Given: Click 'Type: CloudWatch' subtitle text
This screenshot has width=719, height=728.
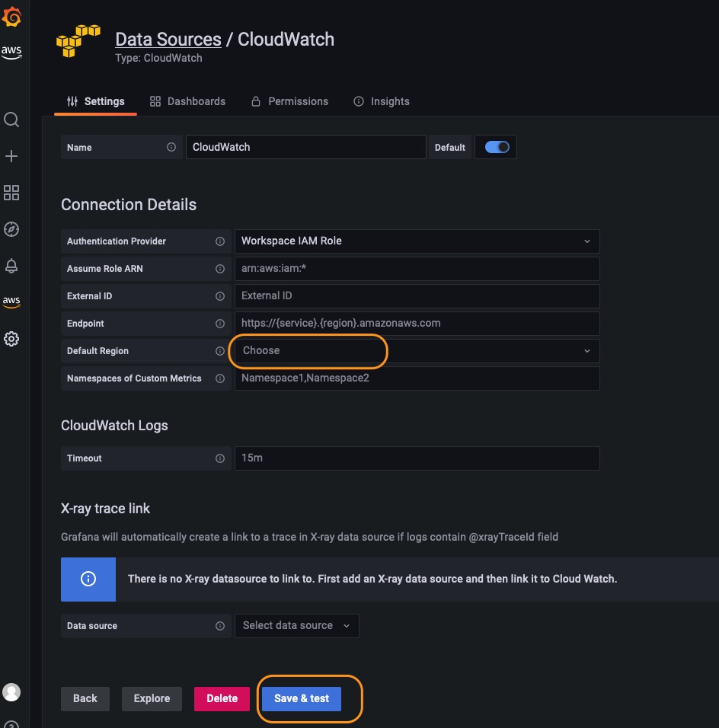Looking at the screenshot, I should point(159,58).
